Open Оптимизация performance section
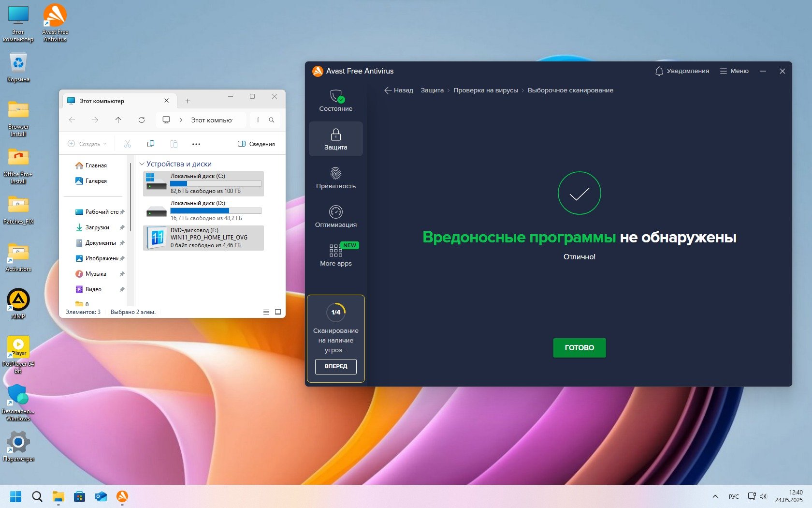This screenshot has height=508, width=812. tap(336, 216)
